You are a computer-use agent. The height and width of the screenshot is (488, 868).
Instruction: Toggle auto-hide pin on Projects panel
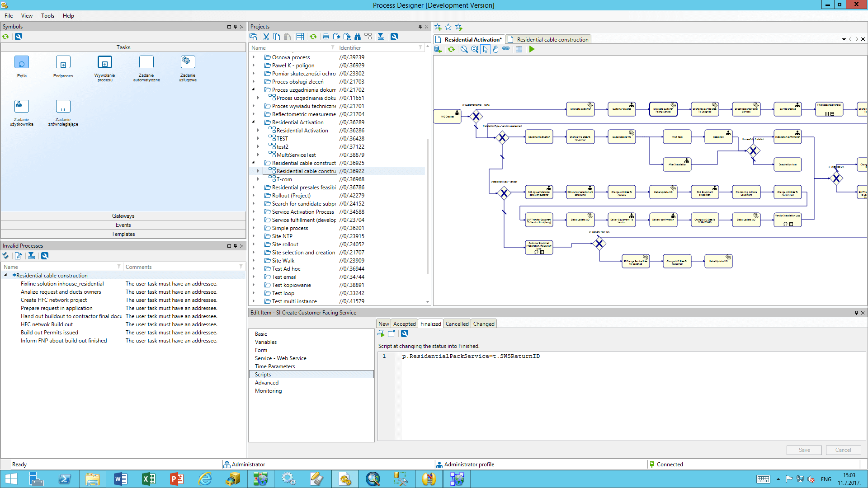click(420, 27)
